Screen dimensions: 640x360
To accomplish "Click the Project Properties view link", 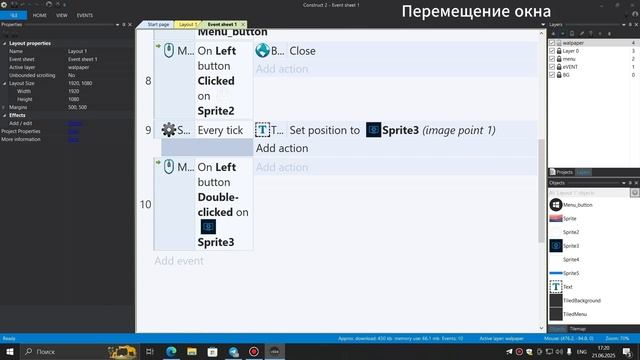I will point(73,131).
